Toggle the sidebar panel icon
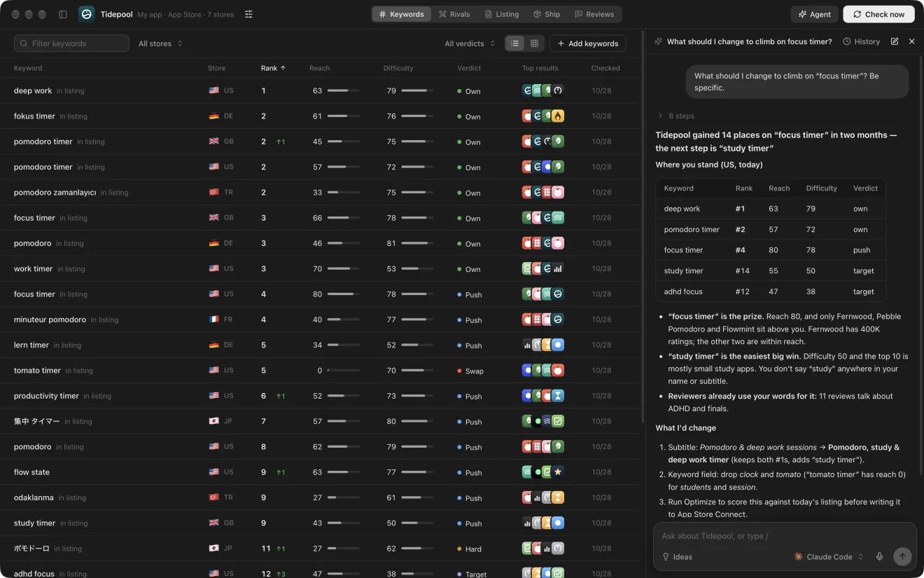The image size is (924, 578). 63,14
